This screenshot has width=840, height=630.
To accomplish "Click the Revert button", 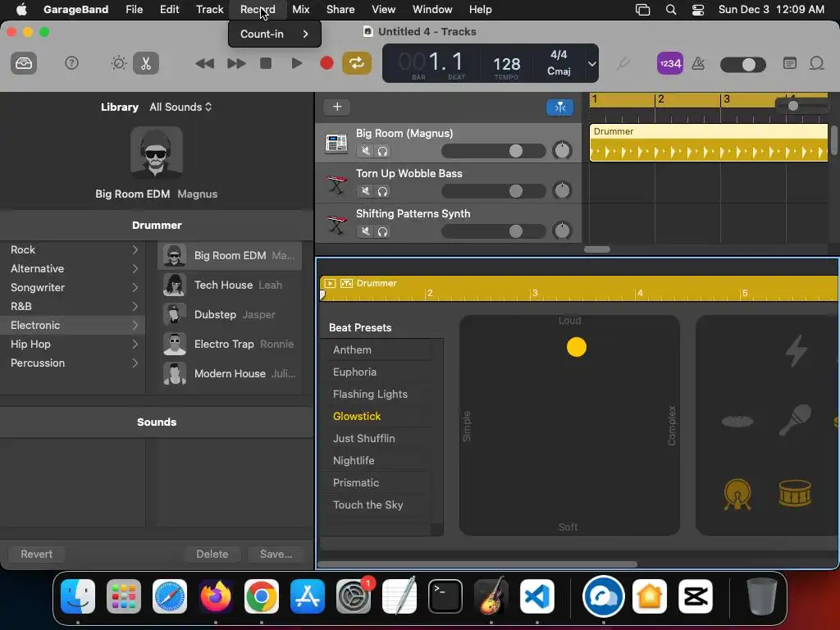I will (x=36, y=554).
